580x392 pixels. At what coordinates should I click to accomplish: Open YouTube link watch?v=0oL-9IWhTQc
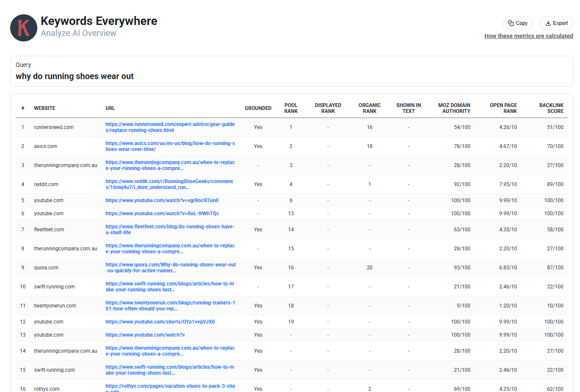coord(162,214)
